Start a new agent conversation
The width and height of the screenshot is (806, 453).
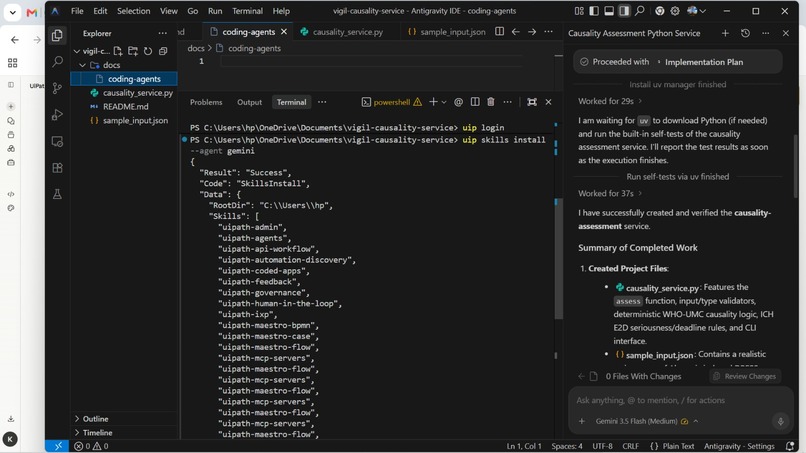point(725,33)
